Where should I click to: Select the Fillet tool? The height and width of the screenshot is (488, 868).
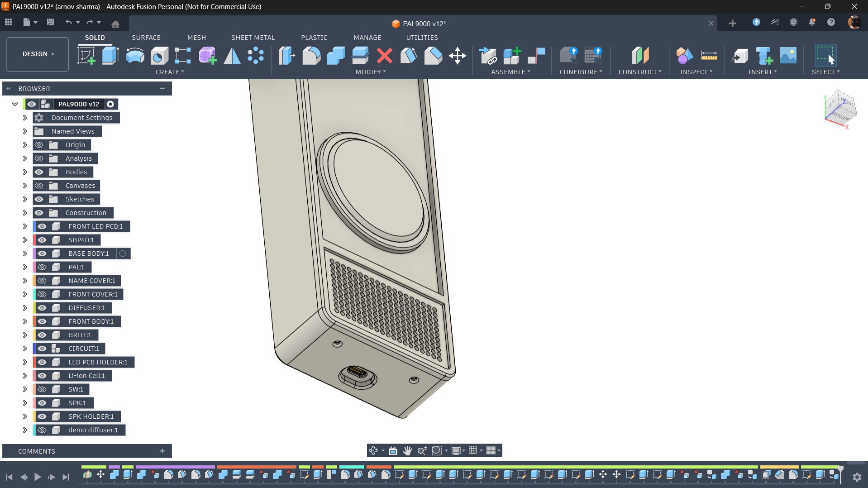(311, 56)
